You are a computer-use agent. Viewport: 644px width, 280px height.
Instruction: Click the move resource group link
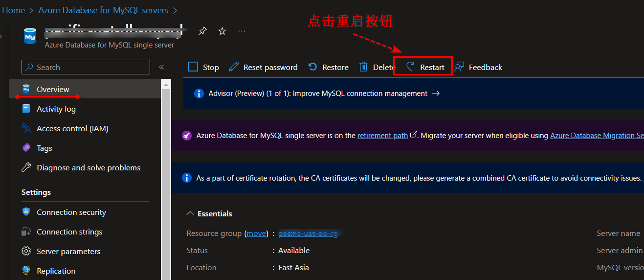pyautogui.click(x=256, y=233)
